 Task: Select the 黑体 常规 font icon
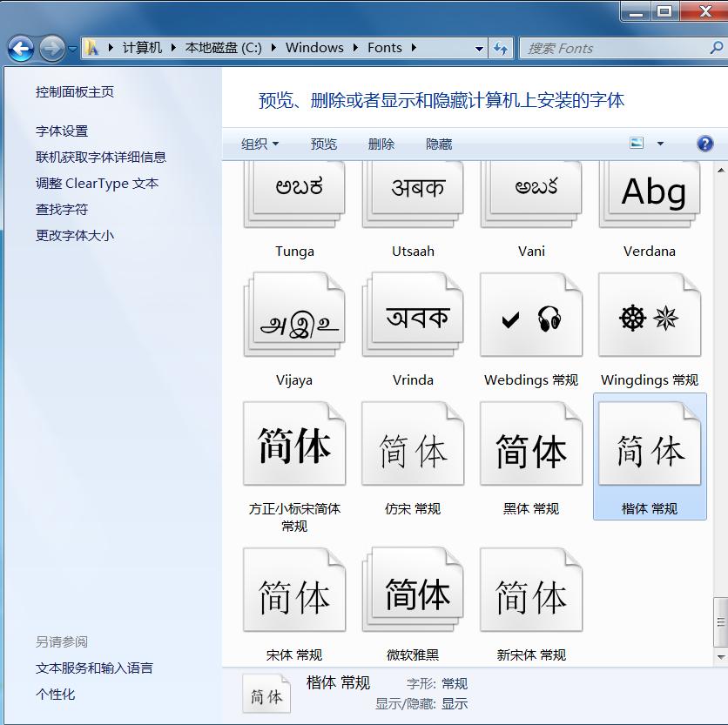click(531, 444)
